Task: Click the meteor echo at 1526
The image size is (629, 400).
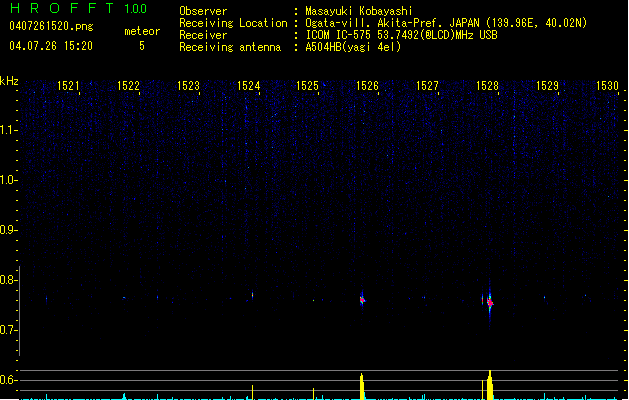Action: pos(362,299)
